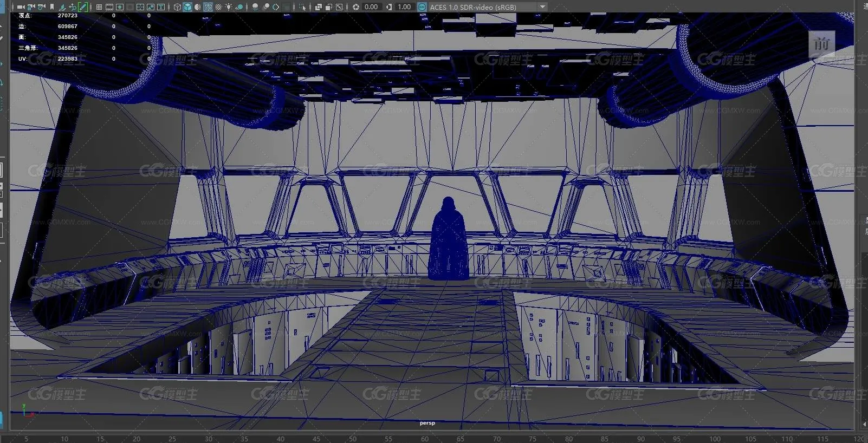Image resolution: width=868 pixels, height=443 pixels.
Task: Toggle the Shadows icon
Action: click(x=239, y=7)
